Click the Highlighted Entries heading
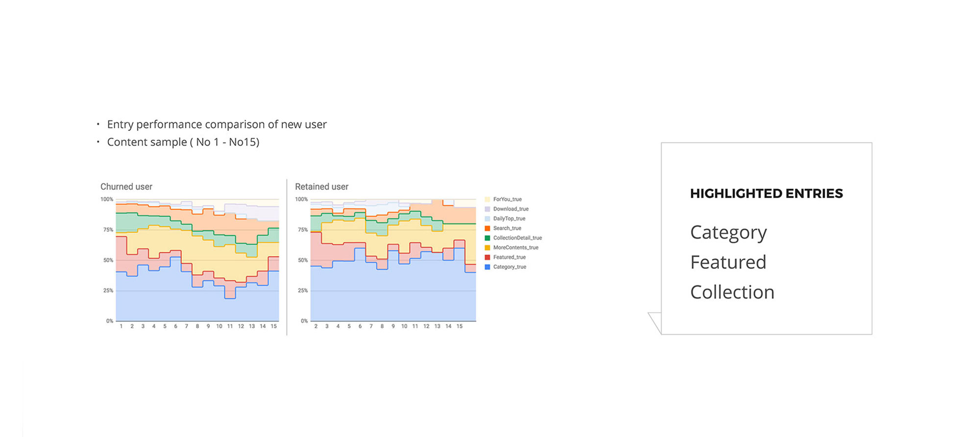 point(766,194)
